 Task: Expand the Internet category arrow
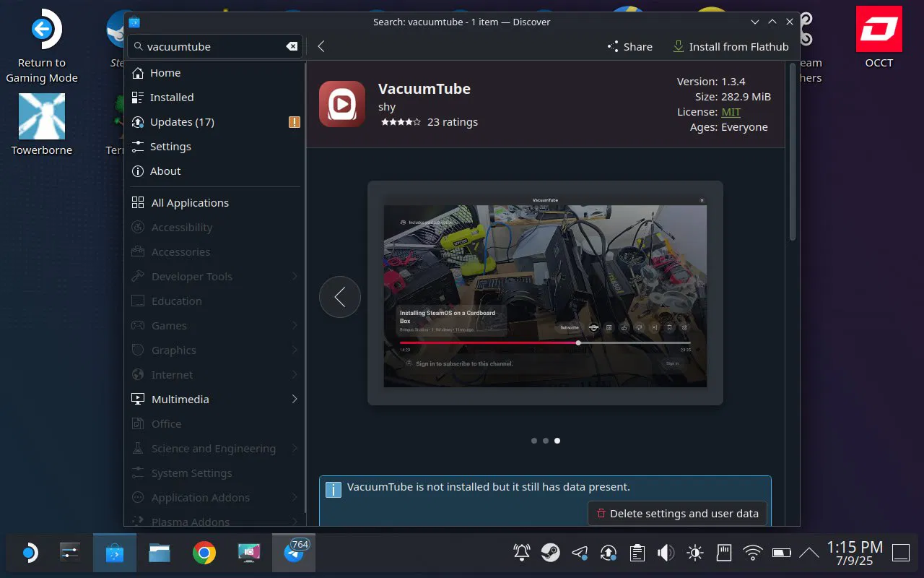coord(295,375)
